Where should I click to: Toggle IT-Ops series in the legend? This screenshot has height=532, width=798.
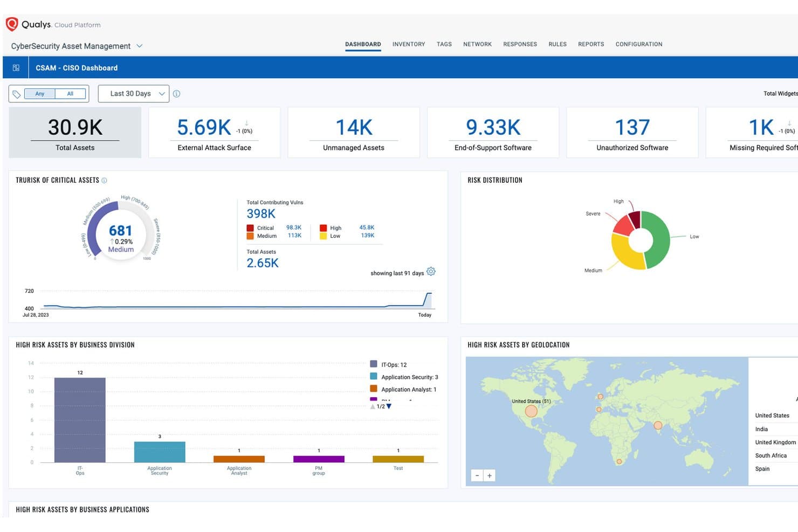click(x=389, y=364)
